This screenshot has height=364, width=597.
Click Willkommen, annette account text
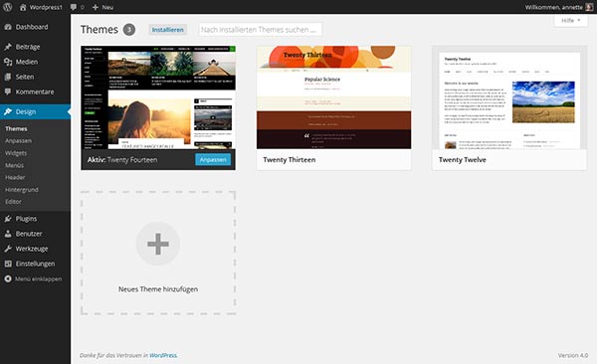click(x=554, y=7)
